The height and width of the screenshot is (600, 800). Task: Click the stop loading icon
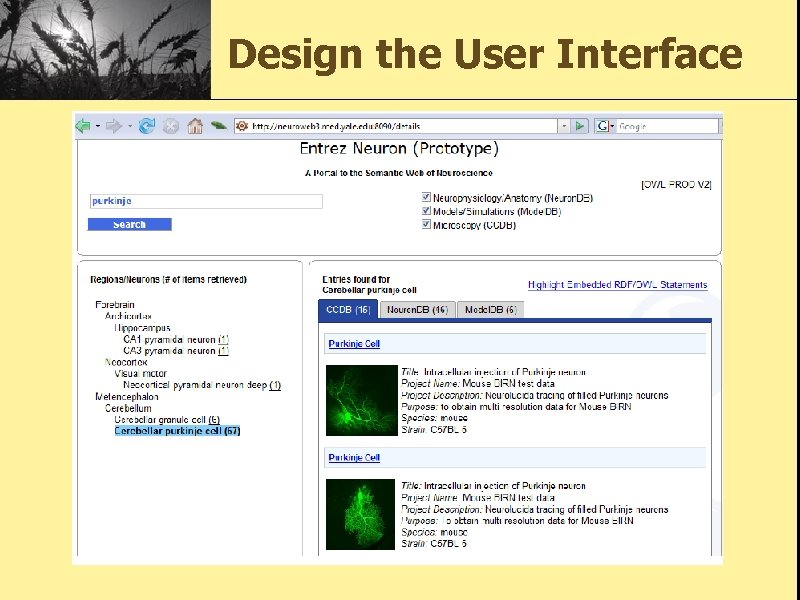click(x=171, y=126)
